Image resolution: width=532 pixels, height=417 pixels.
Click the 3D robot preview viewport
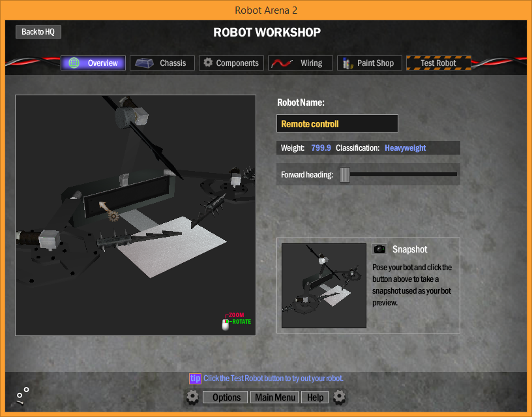click(x=136, y=215)
